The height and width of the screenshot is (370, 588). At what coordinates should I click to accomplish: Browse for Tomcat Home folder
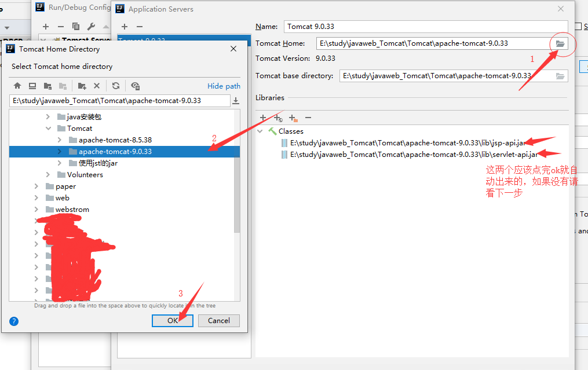[x=560, y=43]
